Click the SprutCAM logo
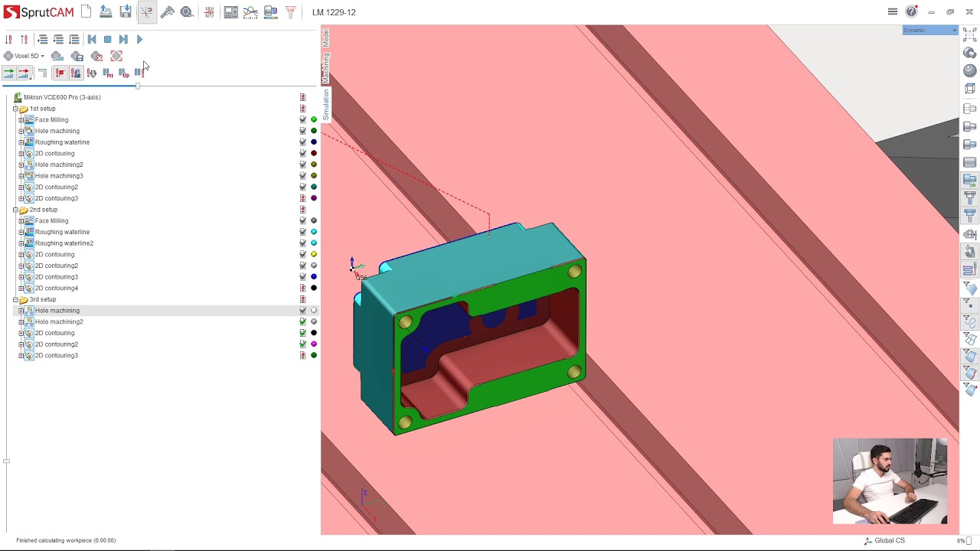The height and width of the screenshot is (551, 980). point(38,12)
